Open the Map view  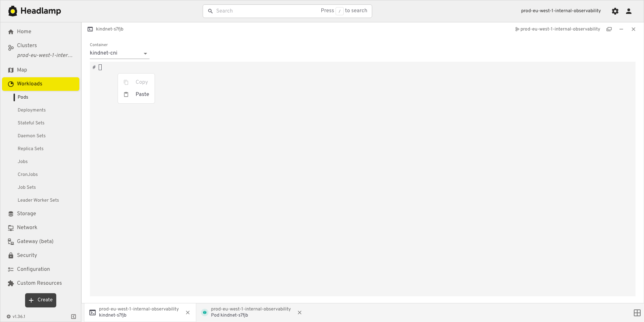(41, 70)
